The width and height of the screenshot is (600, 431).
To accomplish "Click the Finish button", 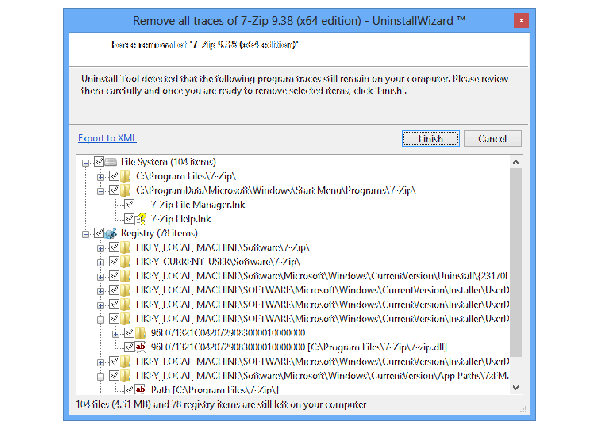I will coord(430,139).
